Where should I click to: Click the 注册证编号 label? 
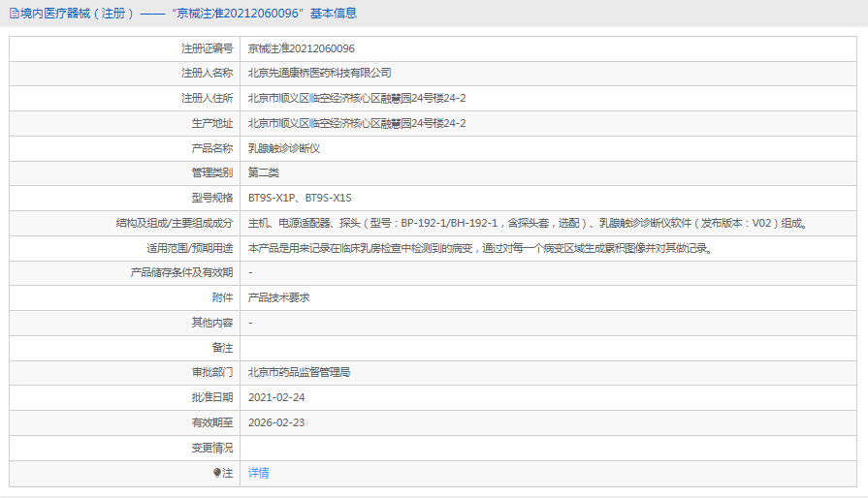[x=207, y=48]
